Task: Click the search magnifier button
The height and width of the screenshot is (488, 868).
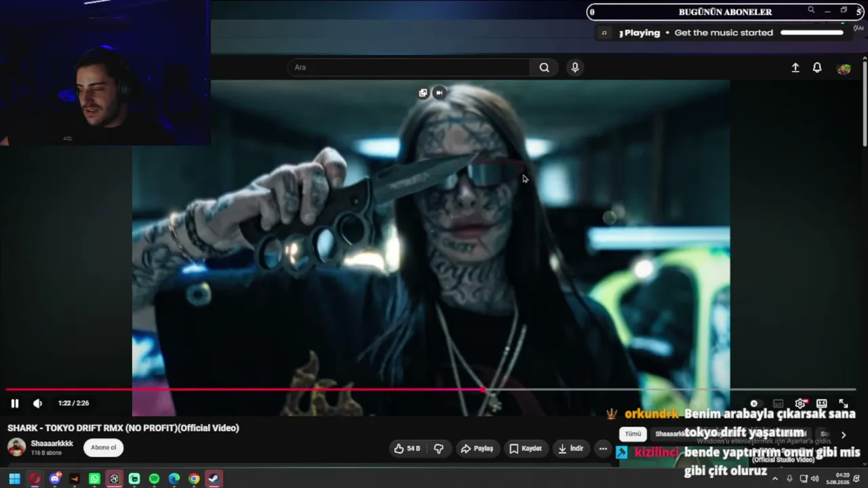Action: point(544,67)
